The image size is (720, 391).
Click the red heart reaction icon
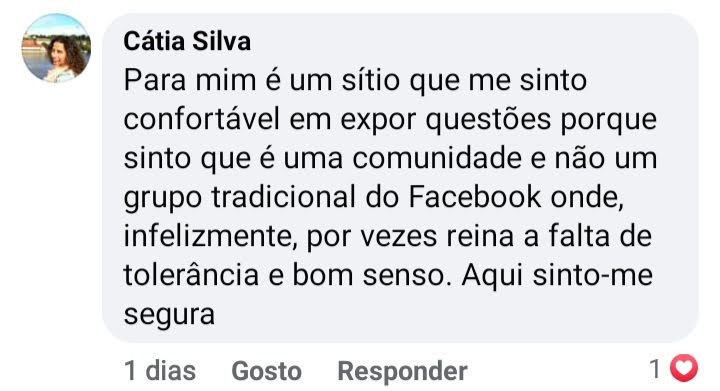[684, 368]
